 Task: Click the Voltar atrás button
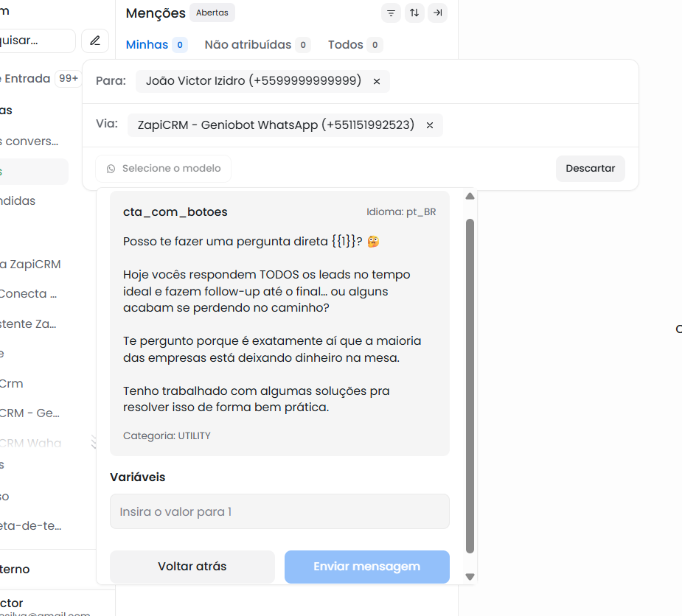pyautogui.click(x=192, y=567)
